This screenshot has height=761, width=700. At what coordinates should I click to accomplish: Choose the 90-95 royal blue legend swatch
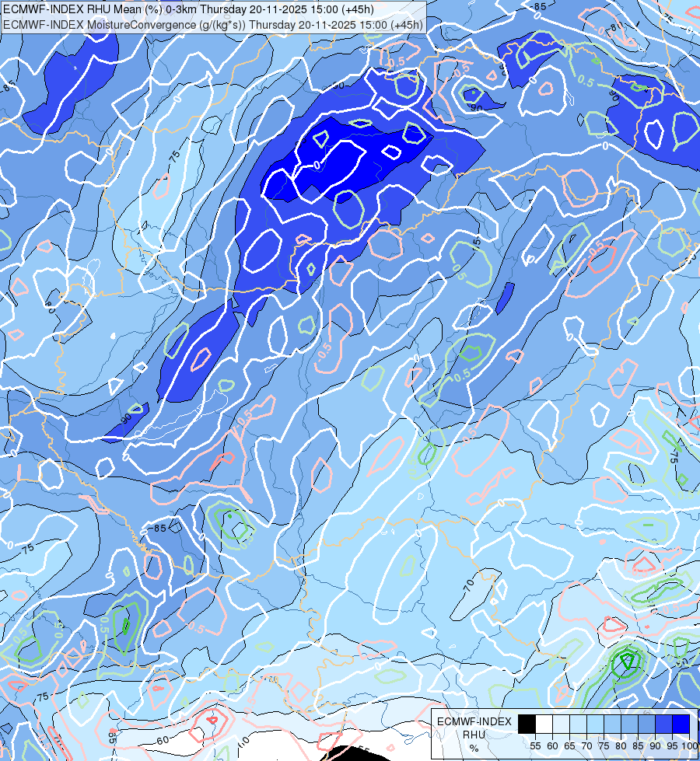click(663, 724)
